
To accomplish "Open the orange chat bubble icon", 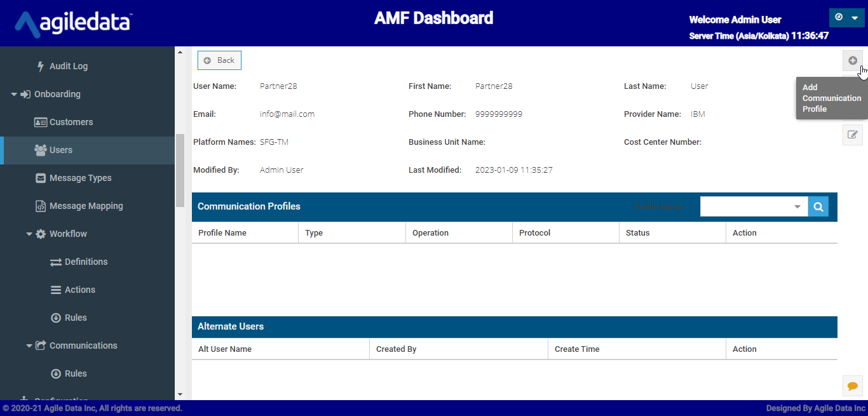I will [x=852, y=386].
